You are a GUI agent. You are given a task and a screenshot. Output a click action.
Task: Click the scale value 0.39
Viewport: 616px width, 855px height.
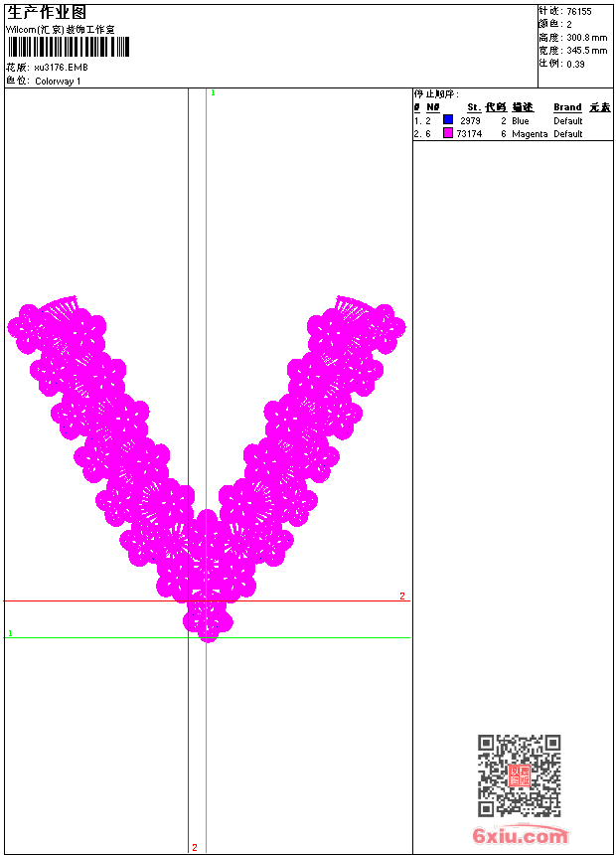click(x=575, y=64)
